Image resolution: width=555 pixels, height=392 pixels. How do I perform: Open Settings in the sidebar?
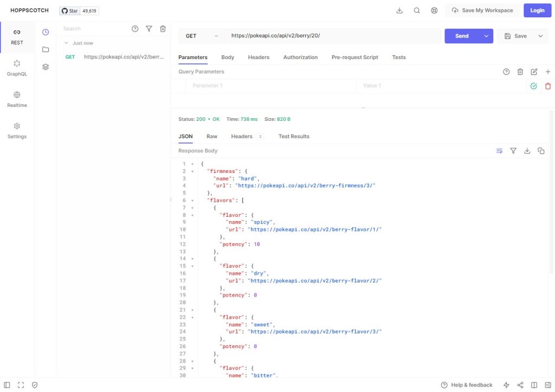click(x=17, y=131)
